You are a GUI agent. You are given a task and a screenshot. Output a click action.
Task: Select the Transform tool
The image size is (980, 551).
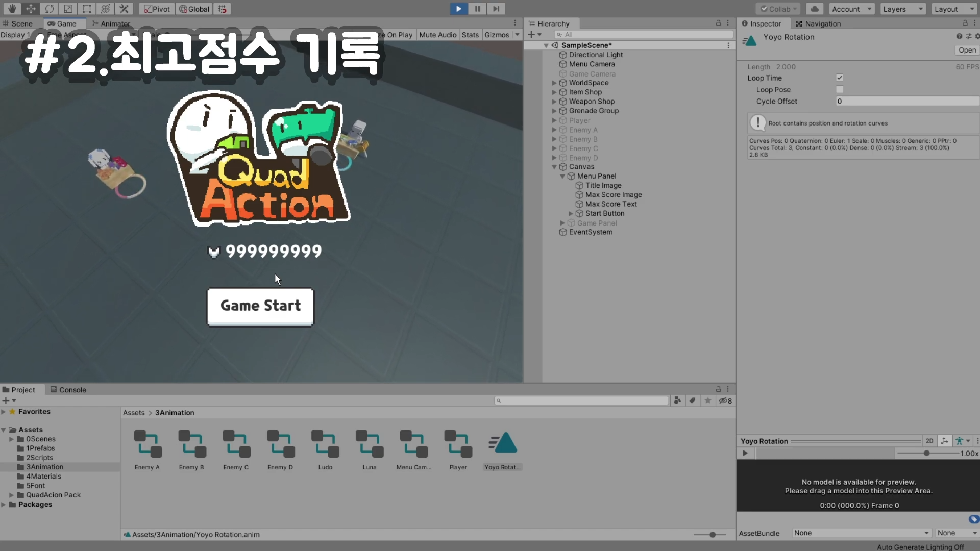(105, 9)
